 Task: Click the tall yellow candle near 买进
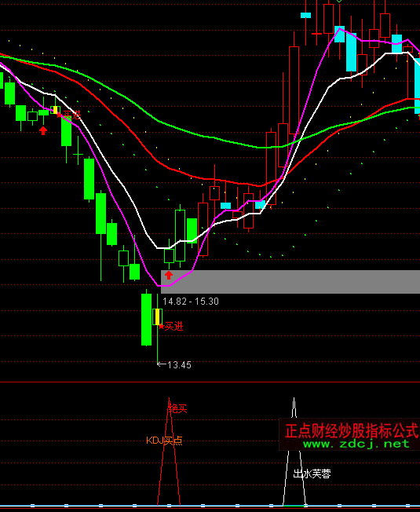point(157,316)
